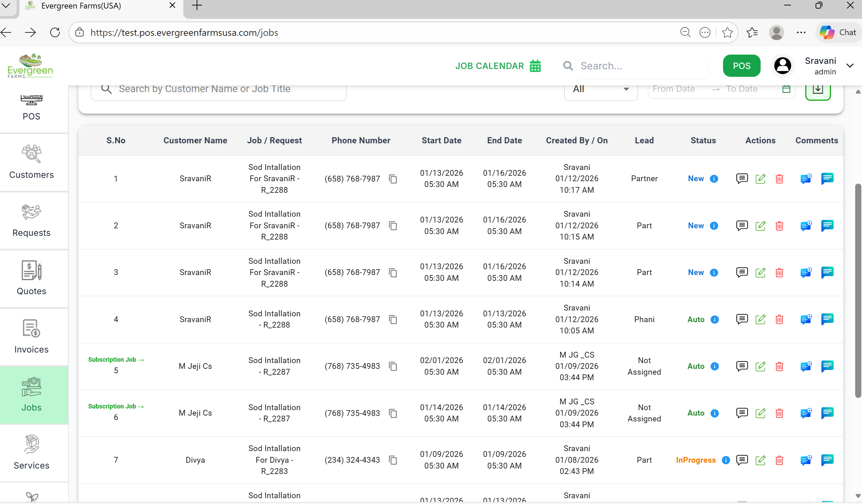The height and width of the screenshot is (504, 862).
Task: Copy phone number in row 2
Action: 393,226
